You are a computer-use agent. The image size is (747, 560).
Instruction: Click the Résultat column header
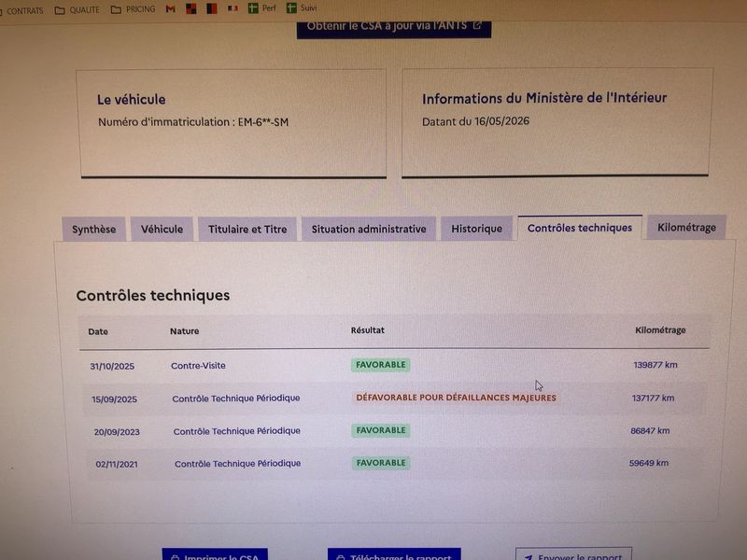point(367,330)
